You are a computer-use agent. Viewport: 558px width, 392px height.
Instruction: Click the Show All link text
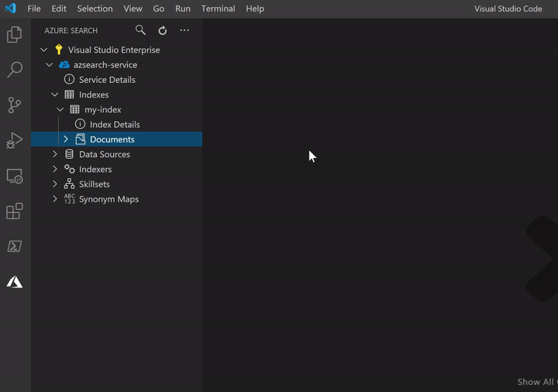pos(537,382)
